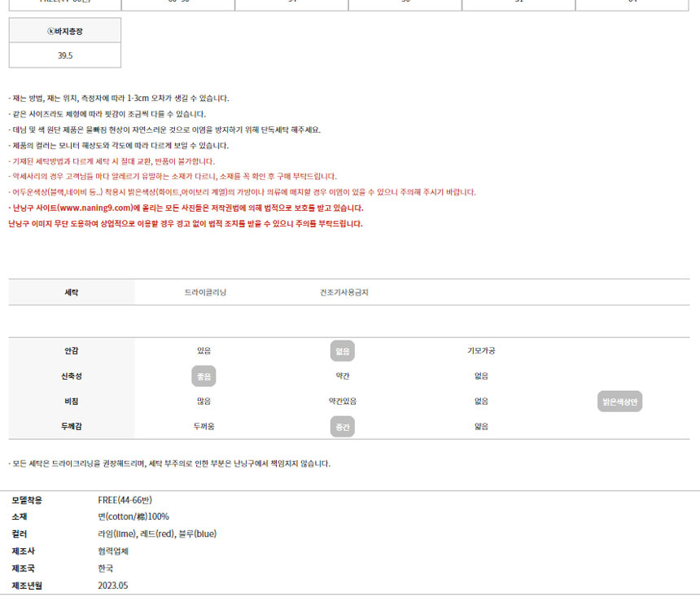Select 두꺼움 in the 두께감 row
Viewport: 700px width, 606px height.
coord(203,427)
